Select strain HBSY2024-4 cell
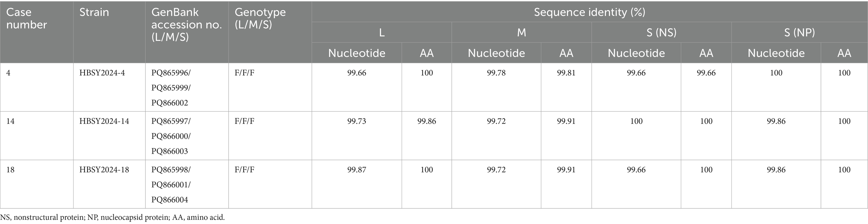868x224 pixels. [102, 73]
